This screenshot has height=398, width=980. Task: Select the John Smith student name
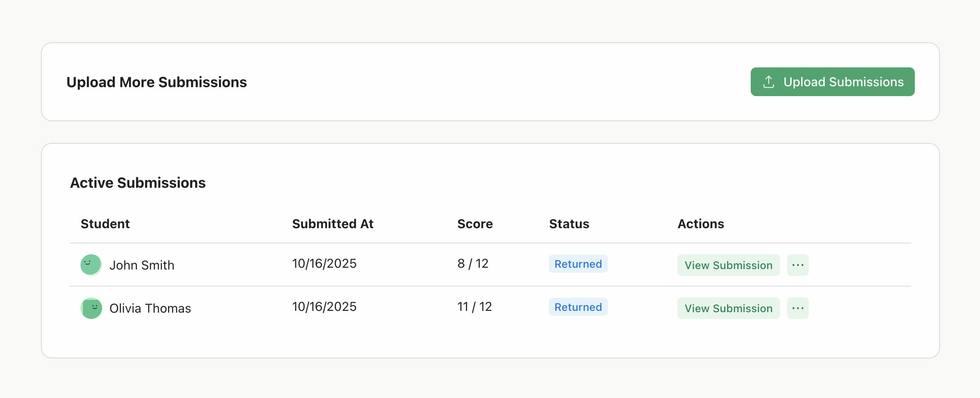[142, 265]
